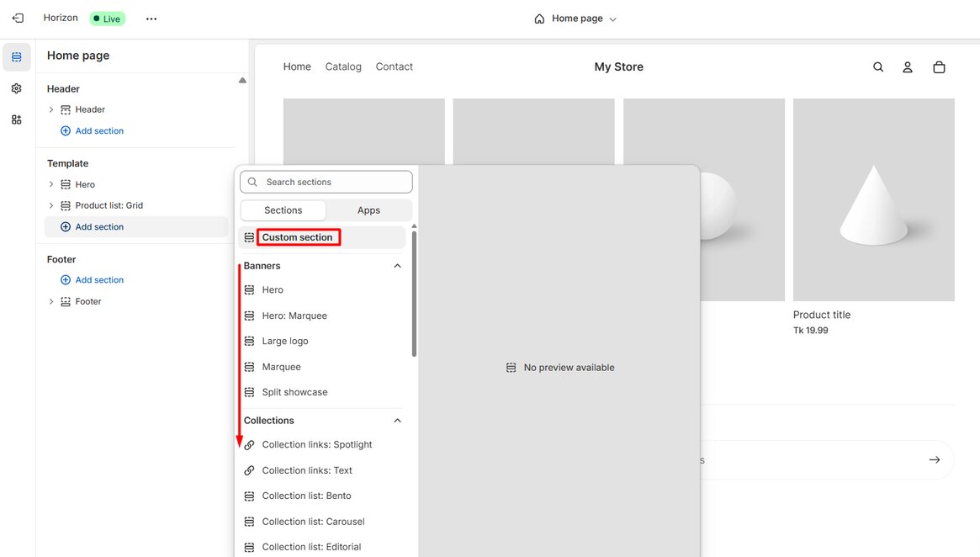
Task: Click the section list scrollbar
Action: point(415,294)
